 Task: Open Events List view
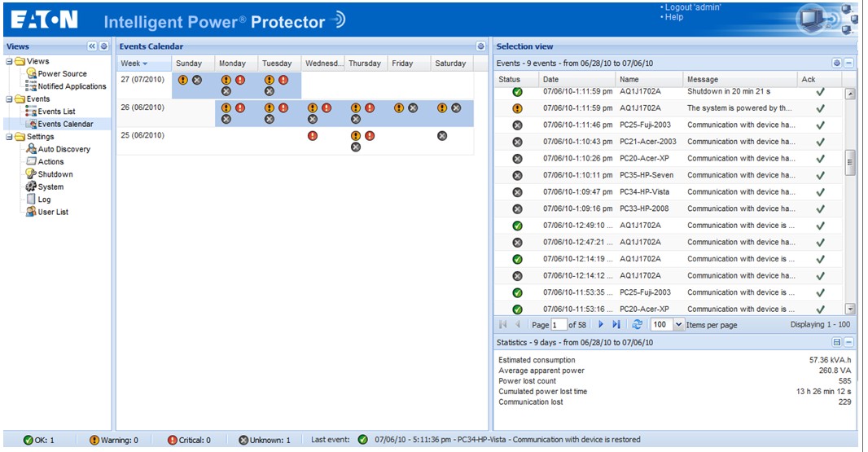56,112
